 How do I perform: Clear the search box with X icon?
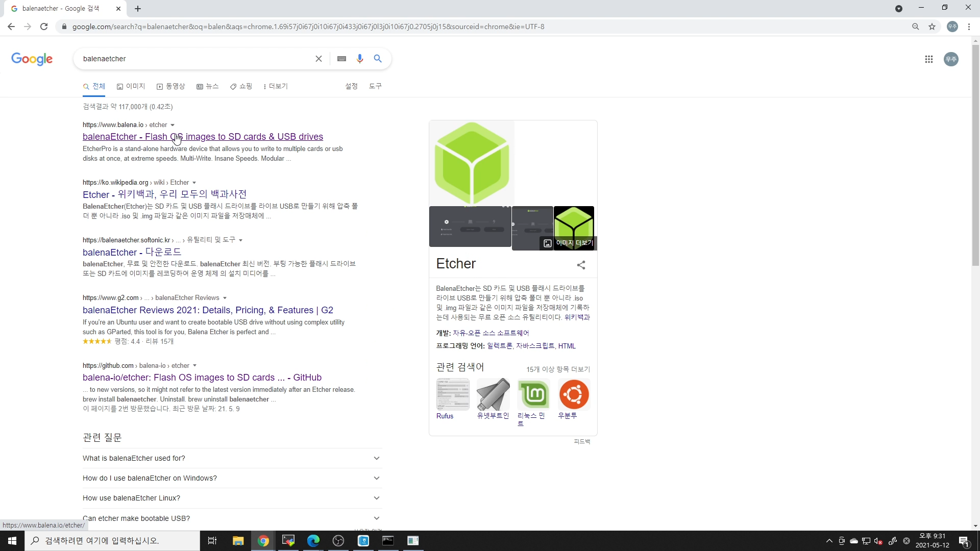tap(318, 59)
